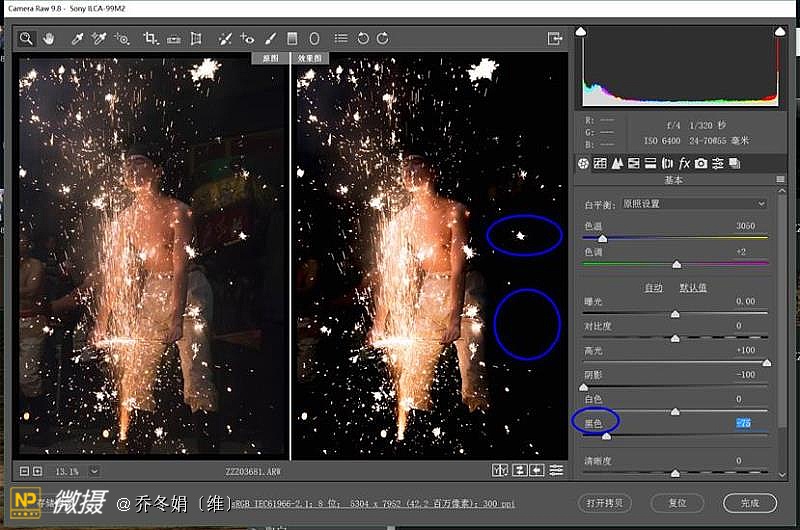Viewport: 800px width, 530px height.
Task: Open the Tone Curve panel tab
Action: click(600, 163)
